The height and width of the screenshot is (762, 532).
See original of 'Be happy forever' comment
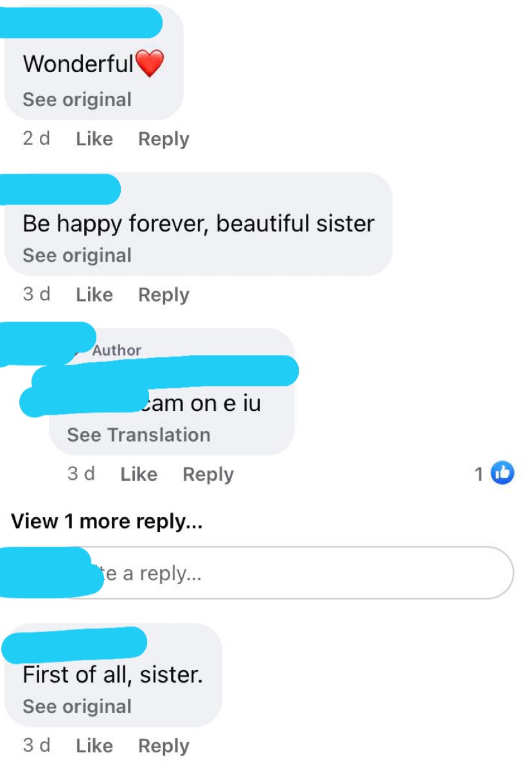[77, 256]
